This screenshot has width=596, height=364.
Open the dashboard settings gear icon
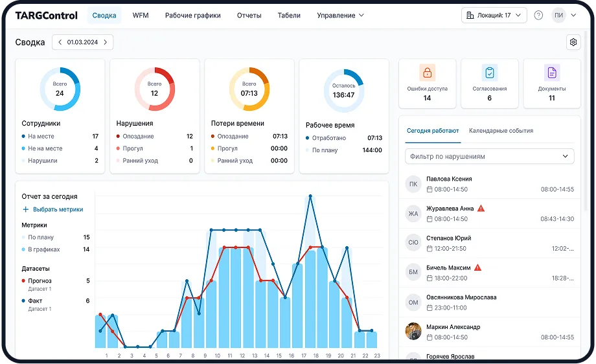pos(573,43)
